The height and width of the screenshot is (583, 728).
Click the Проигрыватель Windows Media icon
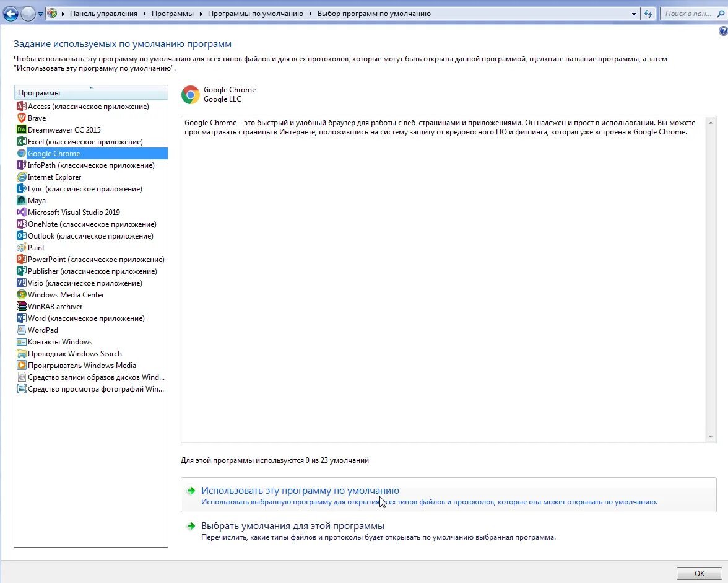[x=21, y=365]
